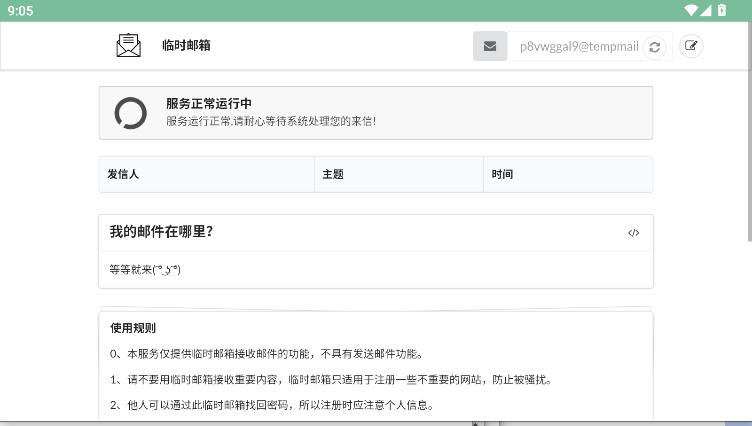Select the temporary email address field
752x426 pixels.
pyautogui.click(x=578, y=46)
